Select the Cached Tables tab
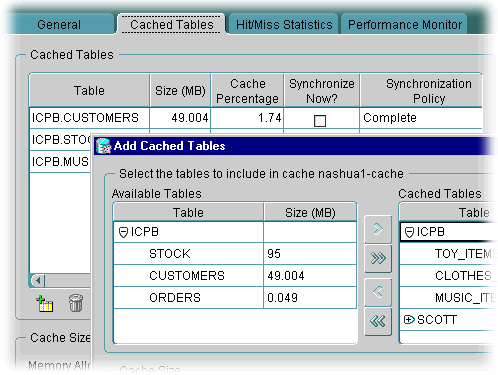The height and width of the screenshot is (375, 498). coord(172,25)
